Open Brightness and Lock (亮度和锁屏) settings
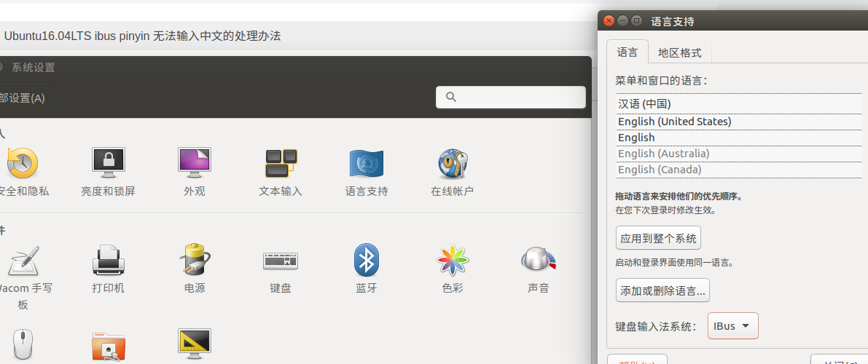The image size is (868, 364). [x=108, y=162]
